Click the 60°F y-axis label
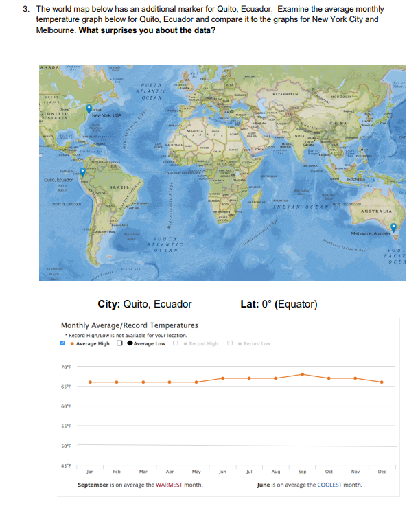The height and width of the screenshot is (519, 420). click(66, 406)
